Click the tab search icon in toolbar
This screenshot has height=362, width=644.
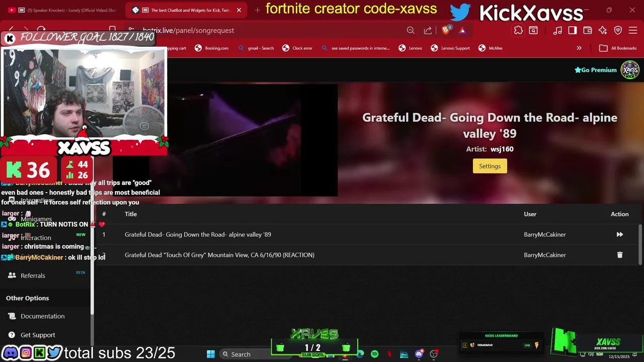click(x=533, y=30)
